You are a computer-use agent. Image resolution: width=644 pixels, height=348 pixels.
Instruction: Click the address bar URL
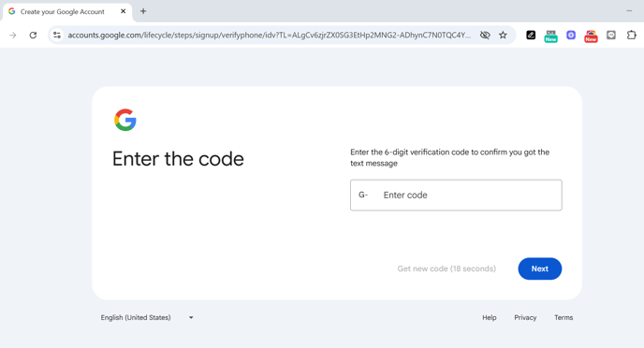(269, 36)
